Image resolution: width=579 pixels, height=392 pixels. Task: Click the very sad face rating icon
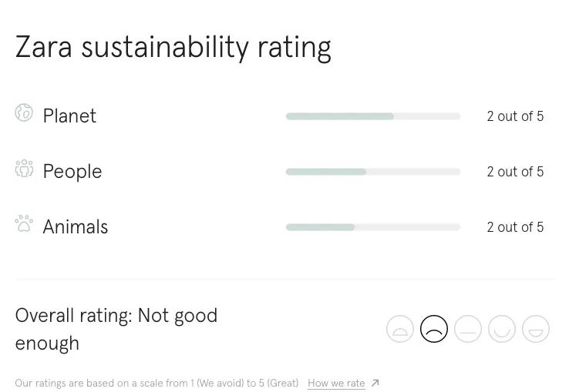tap(400, 329)
